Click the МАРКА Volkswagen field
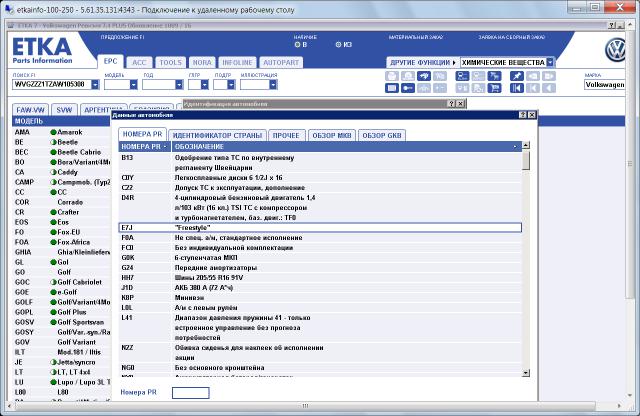640x416 pixels. 604,85
